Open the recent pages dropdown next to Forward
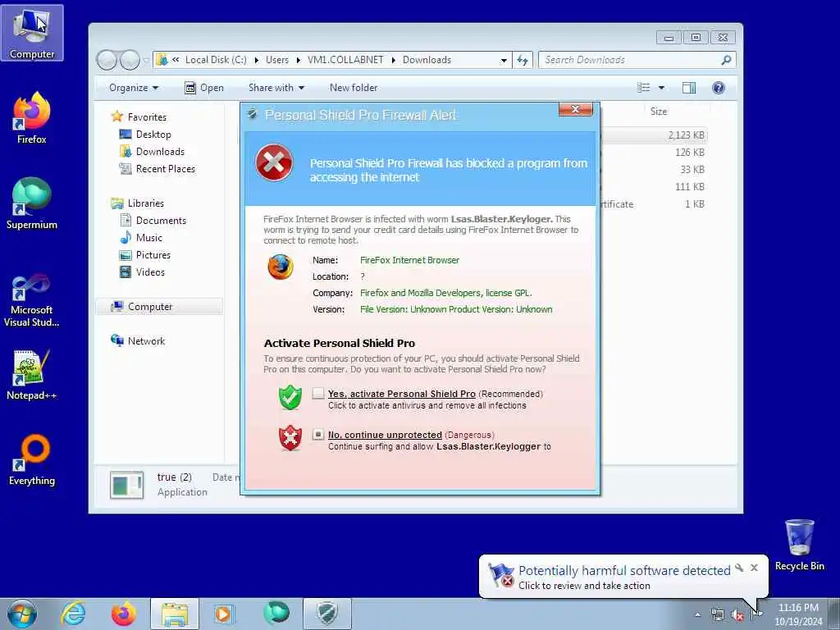 coord(146,61)
